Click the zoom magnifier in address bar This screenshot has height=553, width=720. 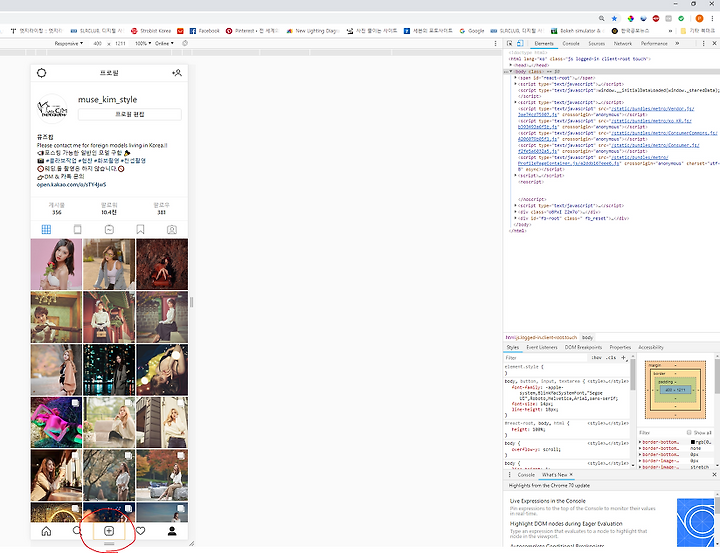(602, 18)
